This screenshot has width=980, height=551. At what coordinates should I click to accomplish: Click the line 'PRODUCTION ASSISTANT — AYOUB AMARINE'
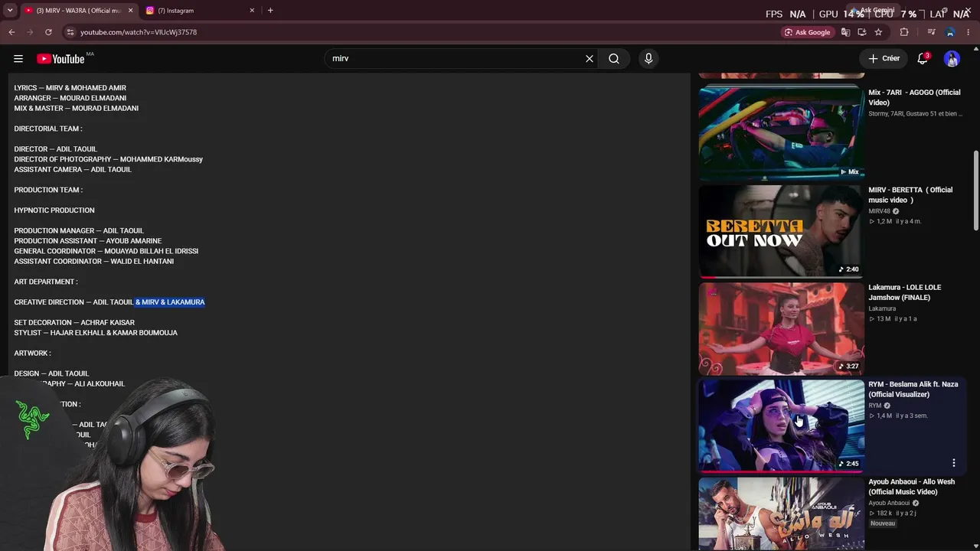87,241
